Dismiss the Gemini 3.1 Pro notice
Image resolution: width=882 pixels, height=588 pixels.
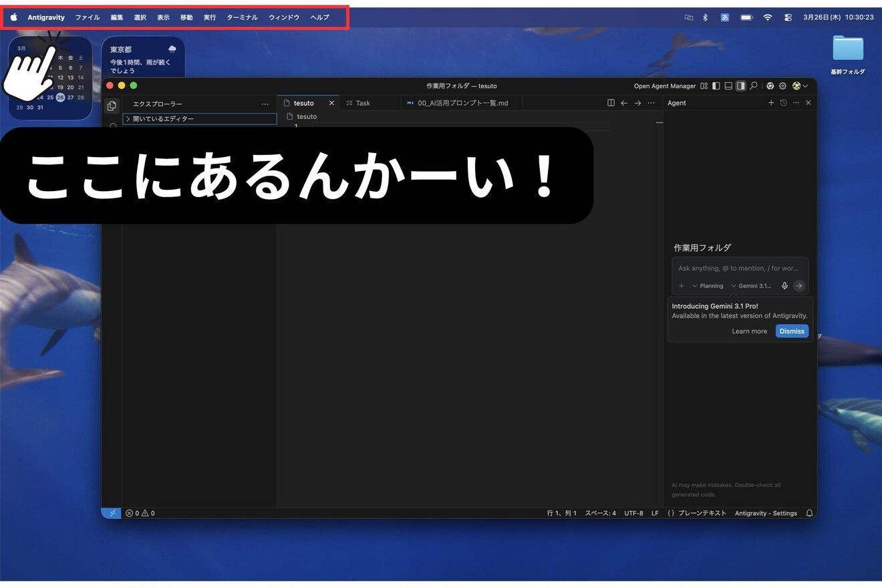point(792,331)
